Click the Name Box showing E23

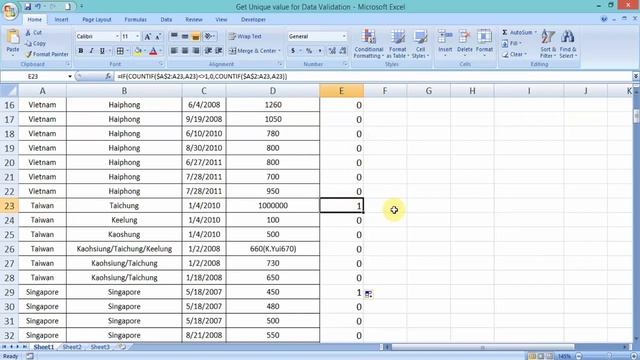[33, 76]
